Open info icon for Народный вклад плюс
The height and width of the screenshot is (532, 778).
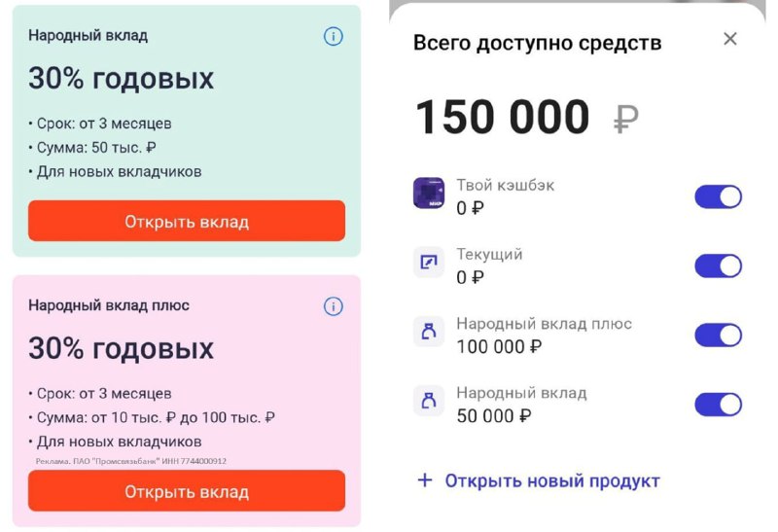pos(333,306)
